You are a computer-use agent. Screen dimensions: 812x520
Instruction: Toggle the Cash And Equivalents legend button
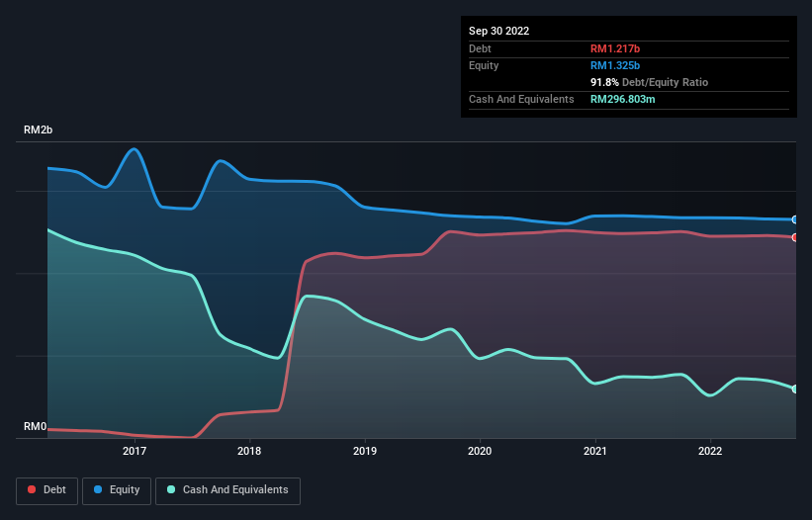(x=227, y=490)
